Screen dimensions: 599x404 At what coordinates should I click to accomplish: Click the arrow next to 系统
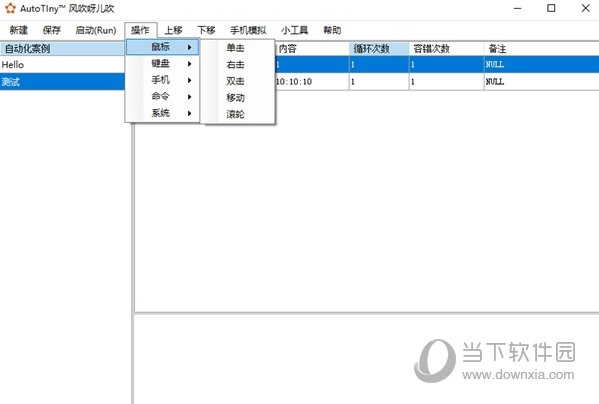pos(189,113)
